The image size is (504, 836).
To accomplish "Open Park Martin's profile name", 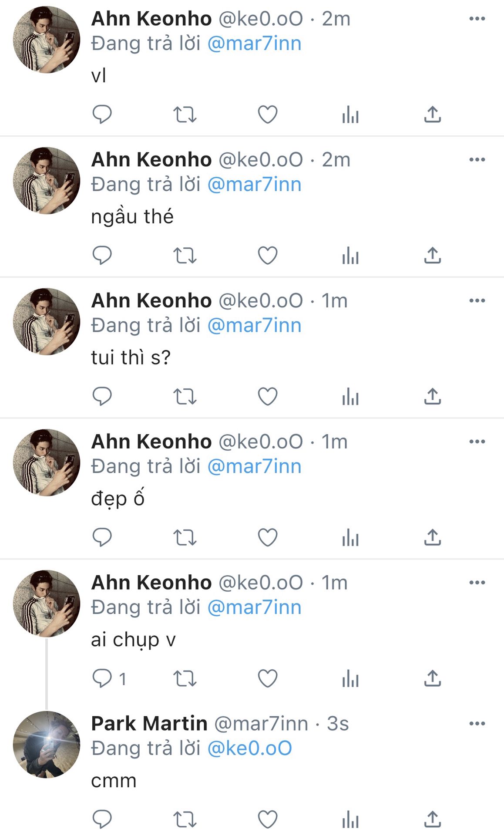I will pyautogui.click(x=149, y=724).
